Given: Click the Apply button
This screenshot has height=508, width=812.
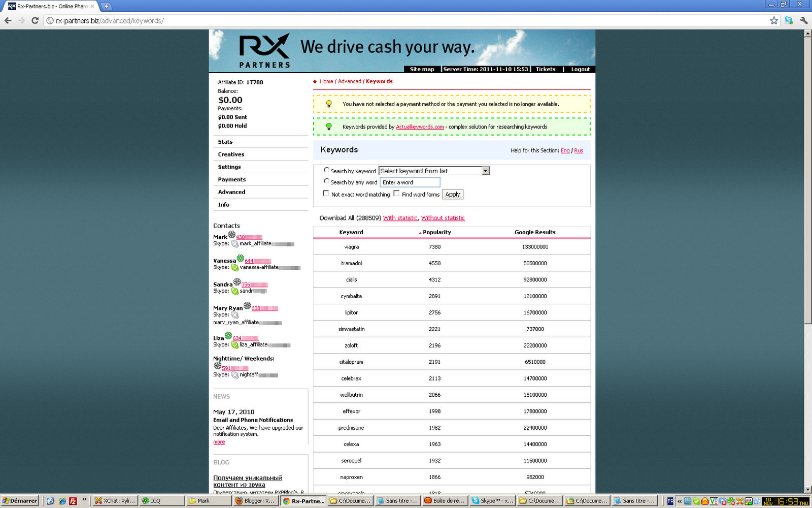Looking at the screenshot, I should pyautogui.click(x=453, y=195).
